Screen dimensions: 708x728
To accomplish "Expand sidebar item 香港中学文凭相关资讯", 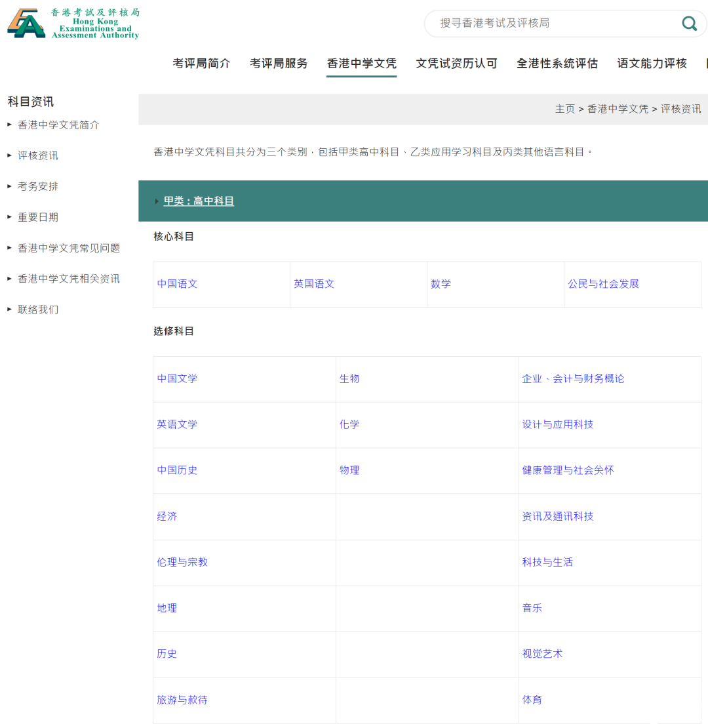I will point(69,279).
